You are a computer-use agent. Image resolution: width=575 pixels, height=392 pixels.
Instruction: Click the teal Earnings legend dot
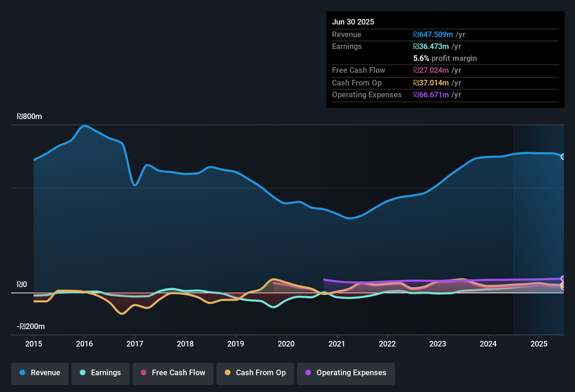tap(83, 373)
